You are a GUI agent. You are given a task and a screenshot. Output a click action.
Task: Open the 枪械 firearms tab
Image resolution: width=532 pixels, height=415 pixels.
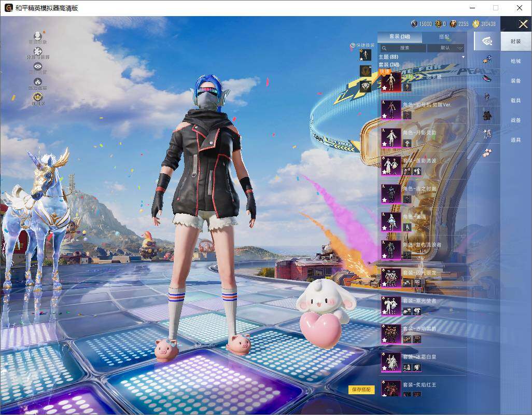pyautogui.click(x=516, y=61)
